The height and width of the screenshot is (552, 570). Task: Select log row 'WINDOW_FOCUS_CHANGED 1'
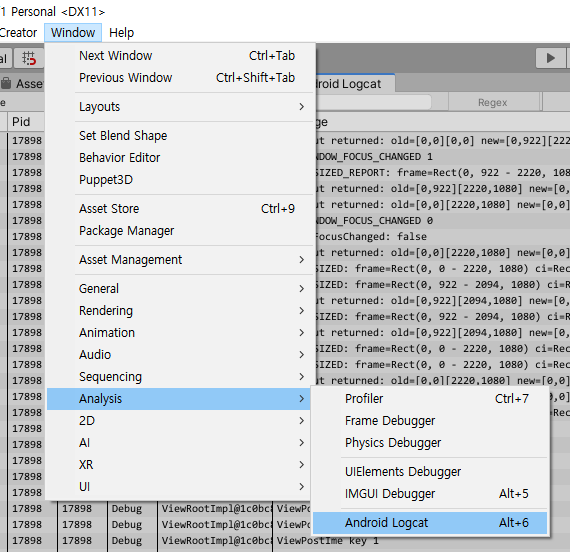point(442,157)
